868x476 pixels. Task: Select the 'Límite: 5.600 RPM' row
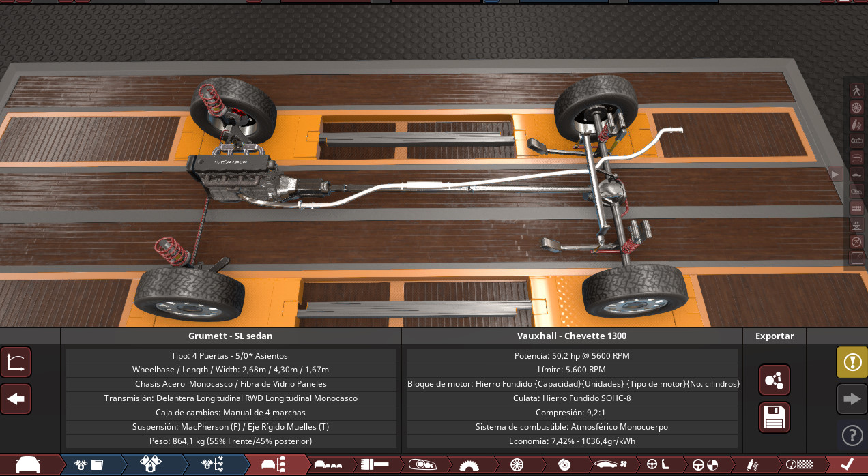pos(572,370)
